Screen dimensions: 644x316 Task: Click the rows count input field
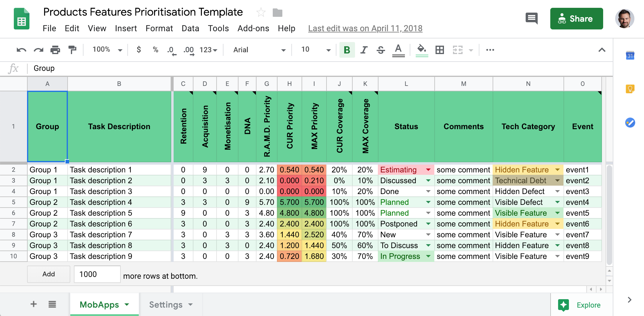click(97, 274)
